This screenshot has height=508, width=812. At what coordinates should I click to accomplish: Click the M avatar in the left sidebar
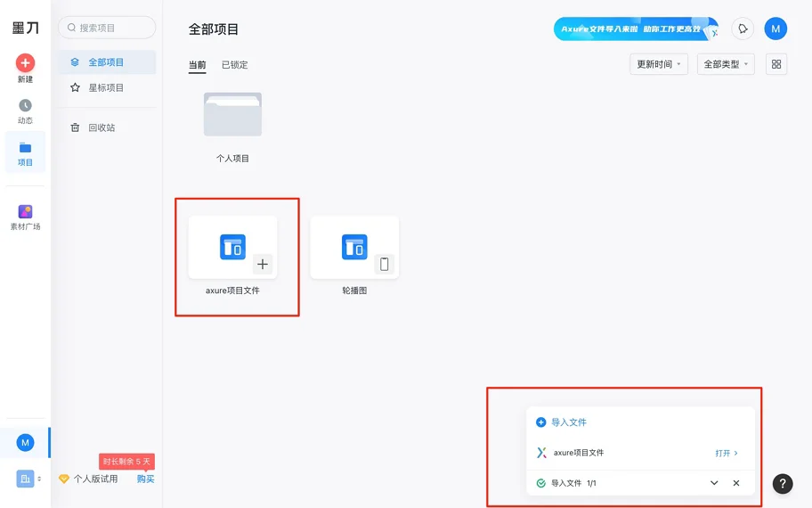(25, 443)
